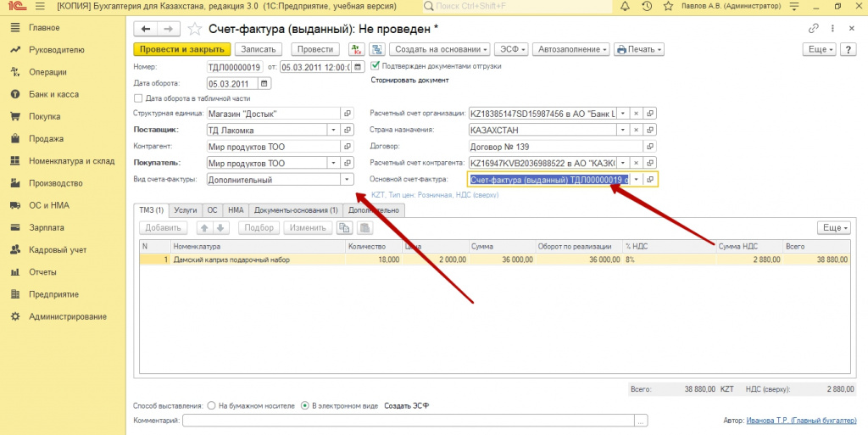Move row up in table
This screenshot has height=435, width=868.
[x=204, y=227]
